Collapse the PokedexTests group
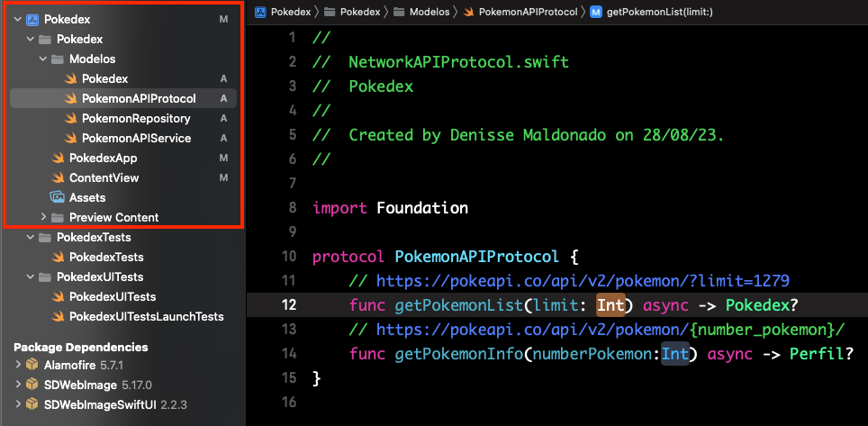868x426 pixels. (31, 237)
